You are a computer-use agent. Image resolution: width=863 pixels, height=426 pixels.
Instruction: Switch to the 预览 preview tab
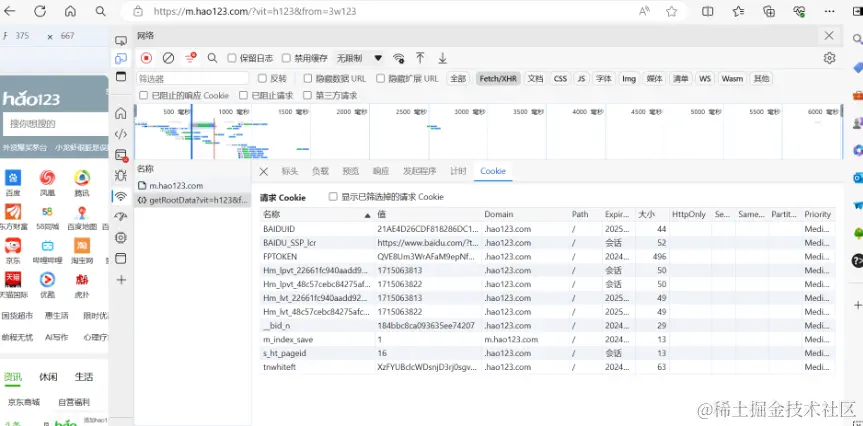(x=351, y=171)
